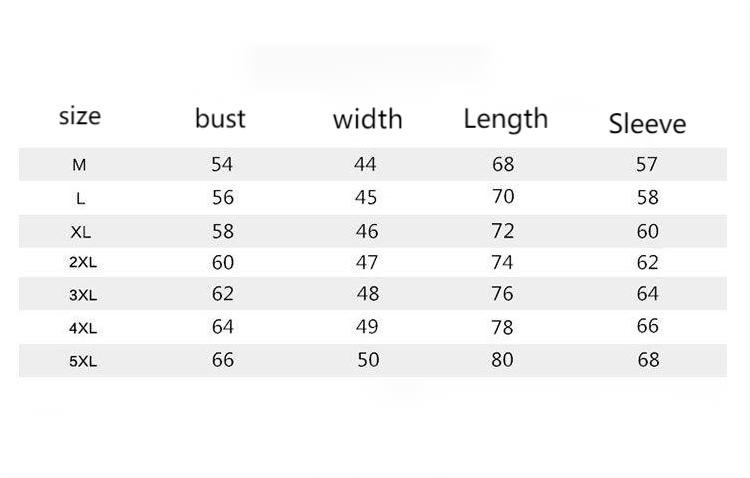Select sleeve value 62 in 2XL row
Screen dimensions: 750x478
648,263
